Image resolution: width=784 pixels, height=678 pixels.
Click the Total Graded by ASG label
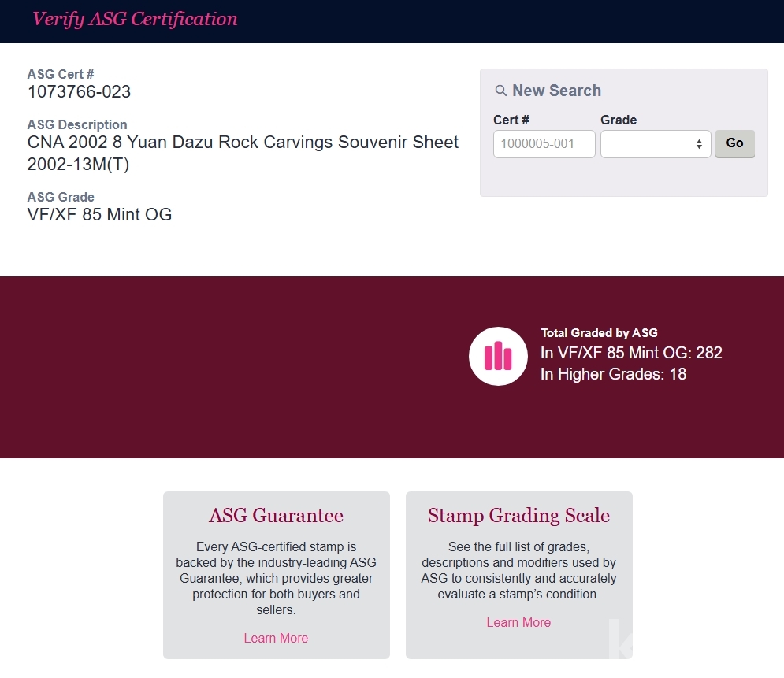[x=599, y=333]
